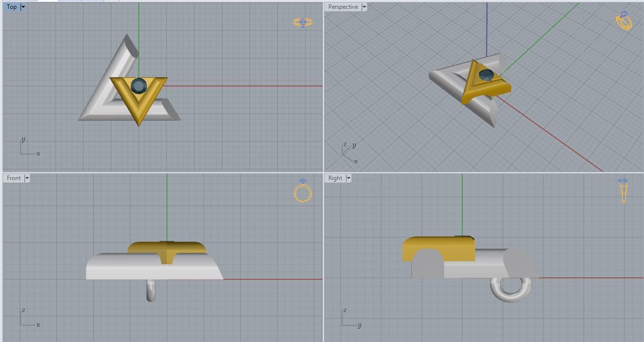Select the round gemstone in Top viewport
The image size is (644, 342).
tap(139, 86)
